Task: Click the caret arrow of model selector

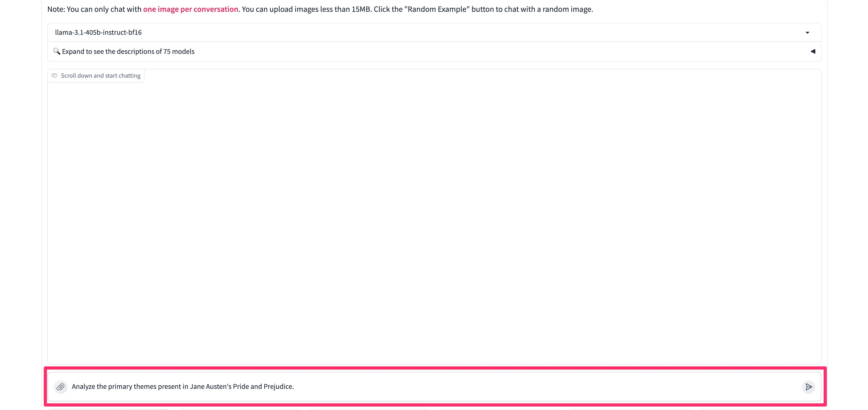Action: [807, 33]
